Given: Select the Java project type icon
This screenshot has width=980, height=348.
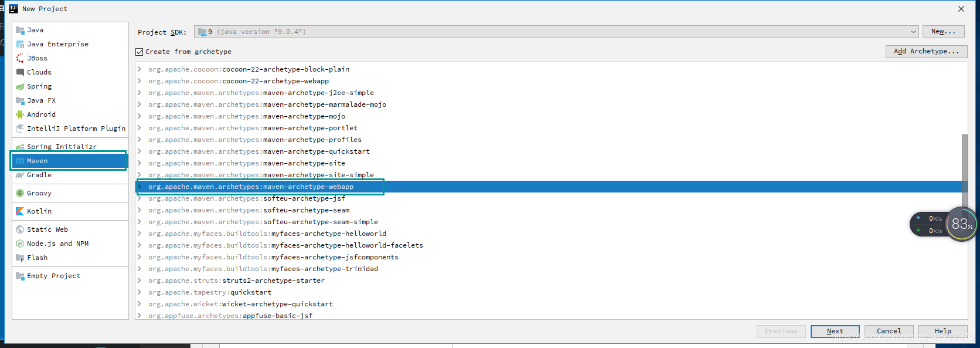Looking at the screenshot, I should 20,30.
